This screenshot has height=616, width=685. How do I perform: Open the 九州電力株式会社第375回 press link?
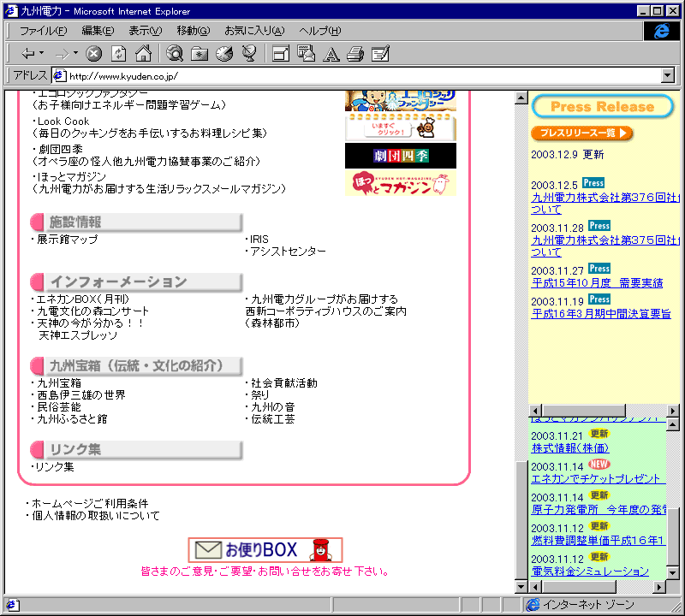coord(606,246)
